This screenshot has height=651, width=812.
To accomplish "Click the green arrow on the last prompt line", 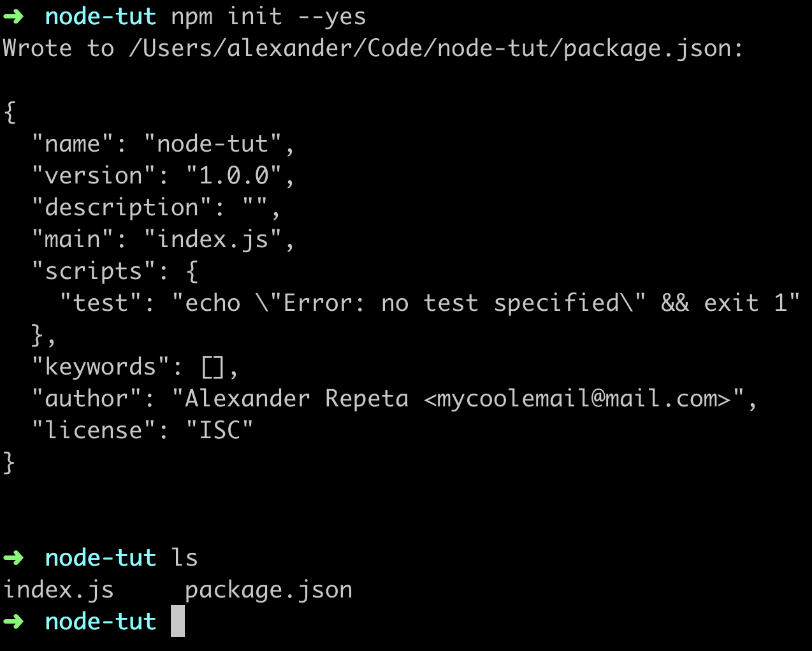I will pos(13,622).
